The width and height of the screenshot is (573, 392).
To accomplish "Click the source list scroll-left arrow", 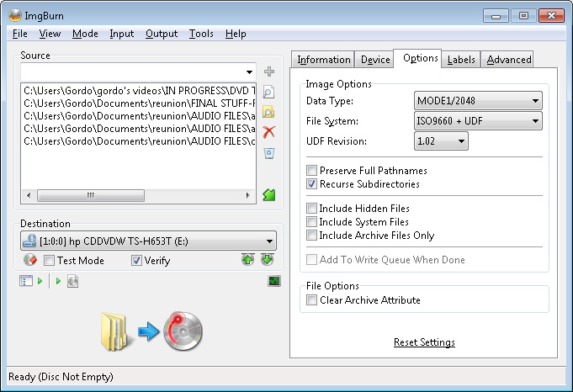I will pyautogui.click(x=29, y=195).
